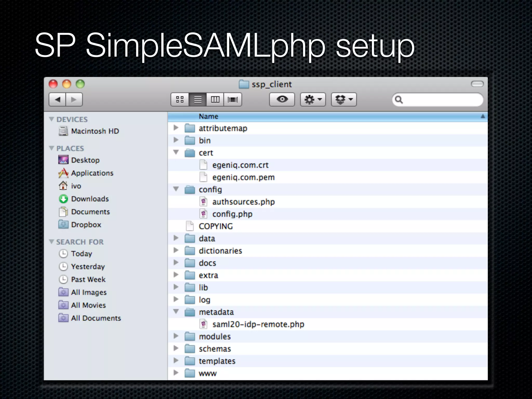The width and height of the screenshot is (532, 399).
Task: Open Downloads in the sidebar
Action: 90,199
